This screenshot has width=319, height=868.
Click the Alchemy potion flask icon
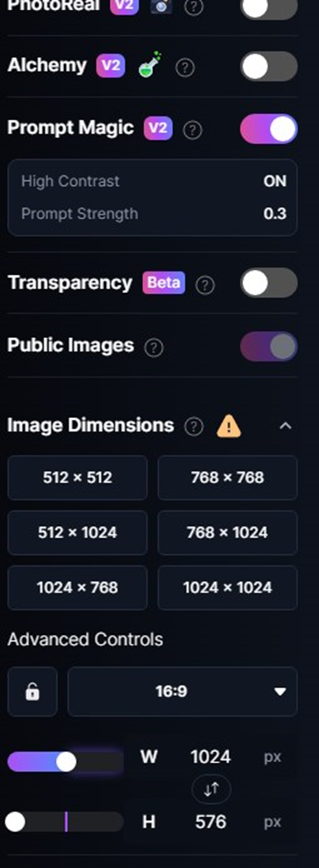(150, 65)
